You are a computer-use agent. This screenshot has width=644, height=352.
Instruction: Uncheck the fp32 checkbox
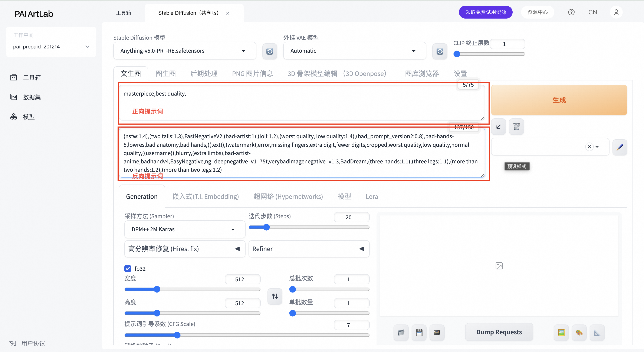tap(128, 269)
